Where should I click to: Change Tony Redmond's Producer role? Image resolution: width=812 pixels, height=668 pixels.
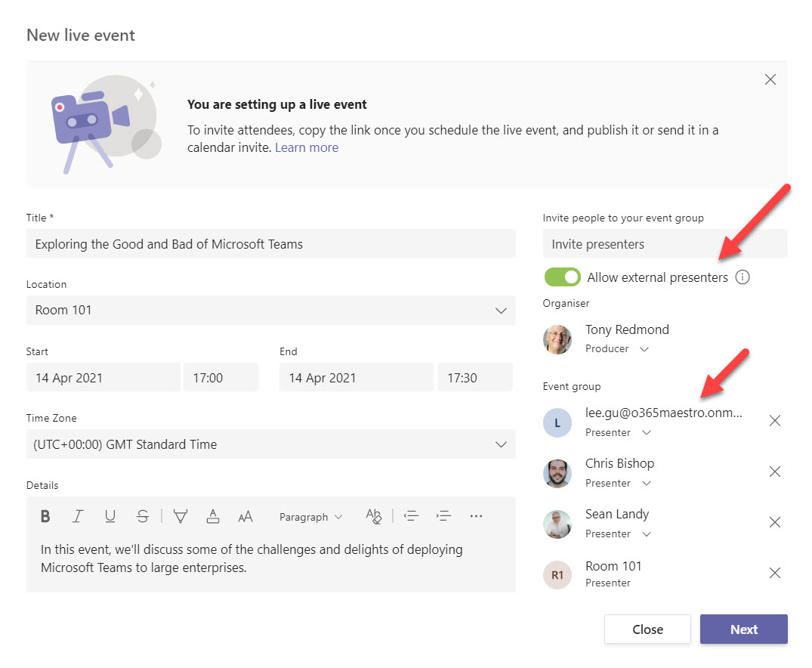coord(617,349)
